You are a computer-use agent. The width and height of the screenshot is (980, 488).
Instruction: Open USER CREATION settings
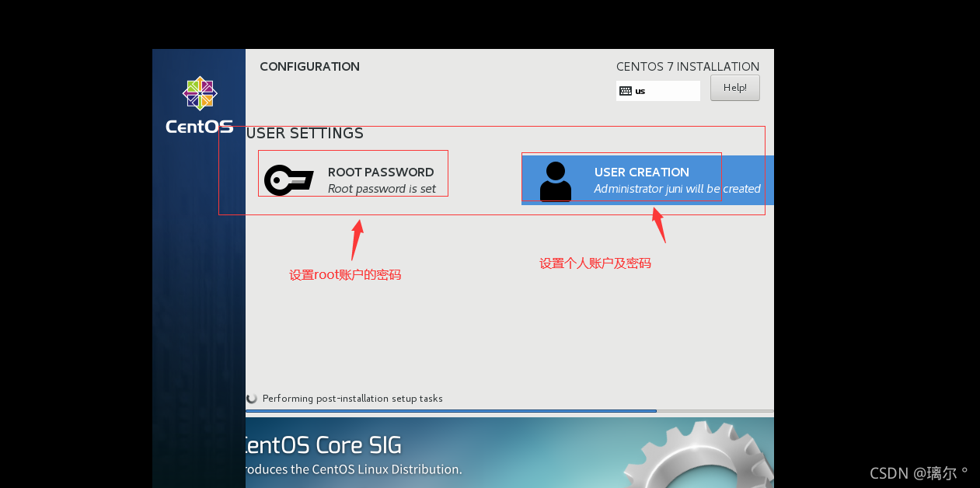pos(647,180)
